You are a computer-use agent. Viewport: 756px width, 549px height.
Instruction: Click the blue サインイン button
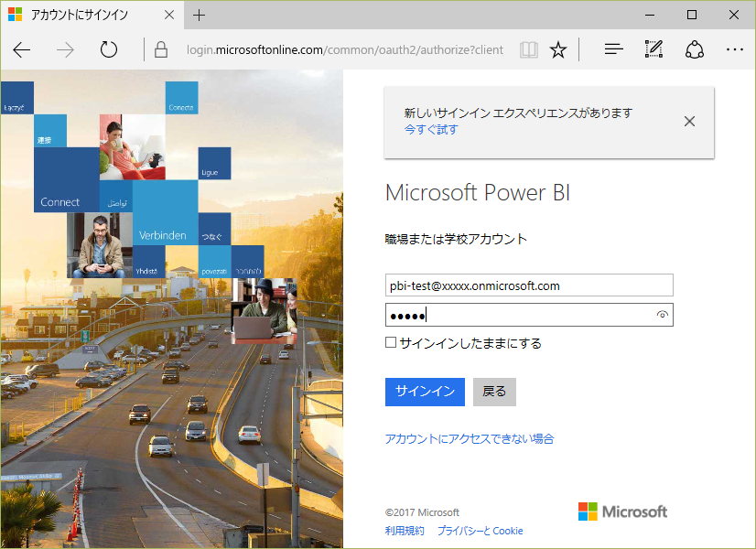(x=425, y=392)
